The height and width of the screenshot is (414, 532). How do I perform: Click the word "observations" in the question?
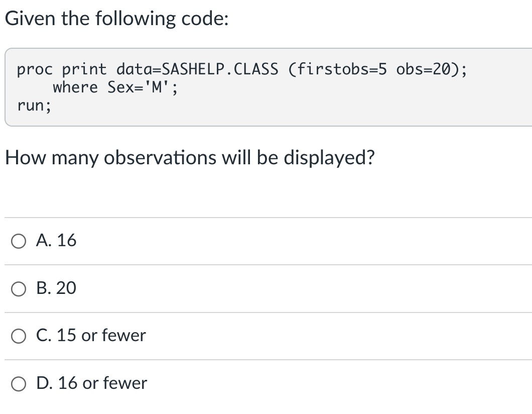(160, 158)
